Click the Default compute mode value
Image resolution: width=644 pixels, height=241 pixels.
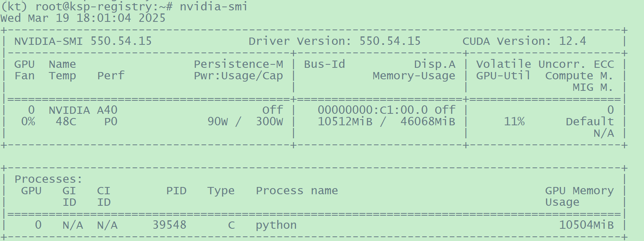click(x=590, y=121)
